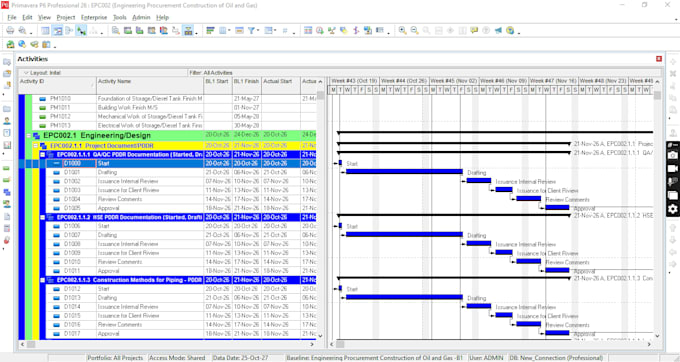The height and width of the screenshot is (362, 680).
Task: Click the Activity Name column header
Action: click(150, 85)
